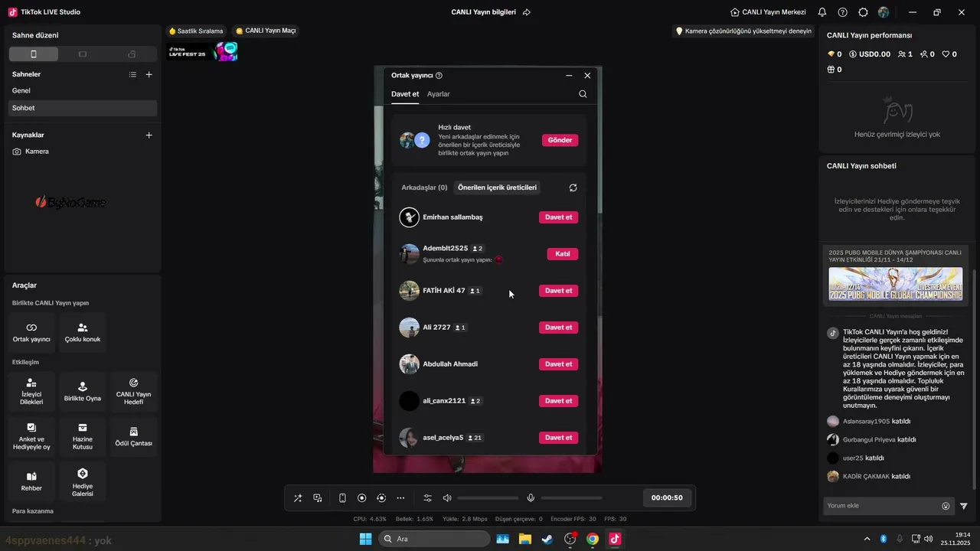Click the phone orientation icon in bottom toolbar
The image size is (980, 551).
pyautogui.click(x=342, y=498)
